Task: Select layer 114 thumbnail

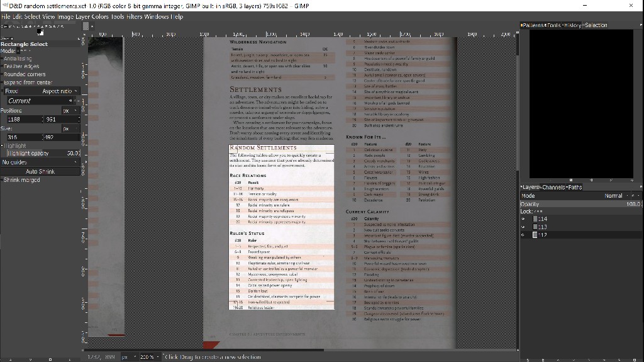Action: pyautogui.click(x=535, y=219)
